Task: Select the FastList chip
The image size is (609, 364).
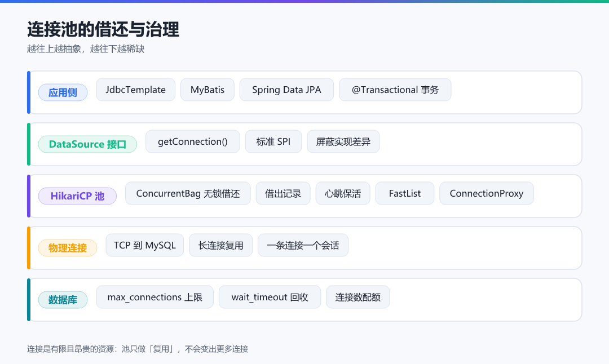Action: pos(405,193)
